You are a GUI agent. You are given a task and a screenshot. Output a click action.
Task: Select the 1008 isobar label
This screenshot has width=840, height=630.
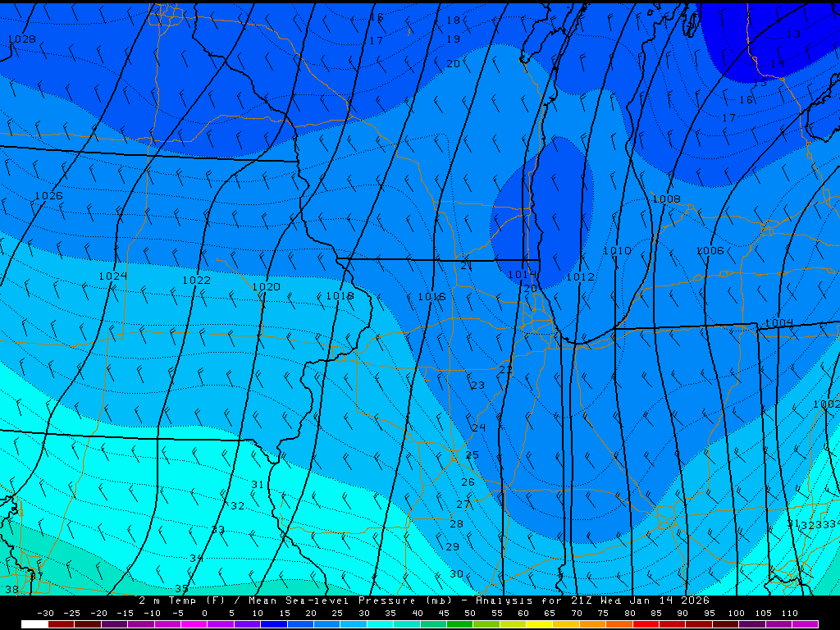coord(666,199)
